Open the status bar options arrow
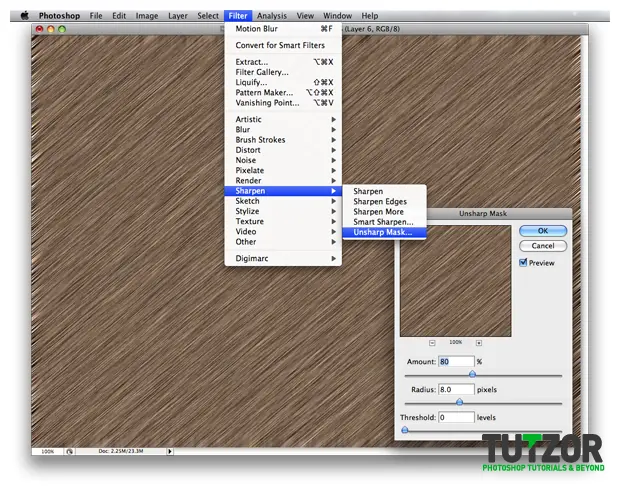620x495 pixels. click(170, 451)
